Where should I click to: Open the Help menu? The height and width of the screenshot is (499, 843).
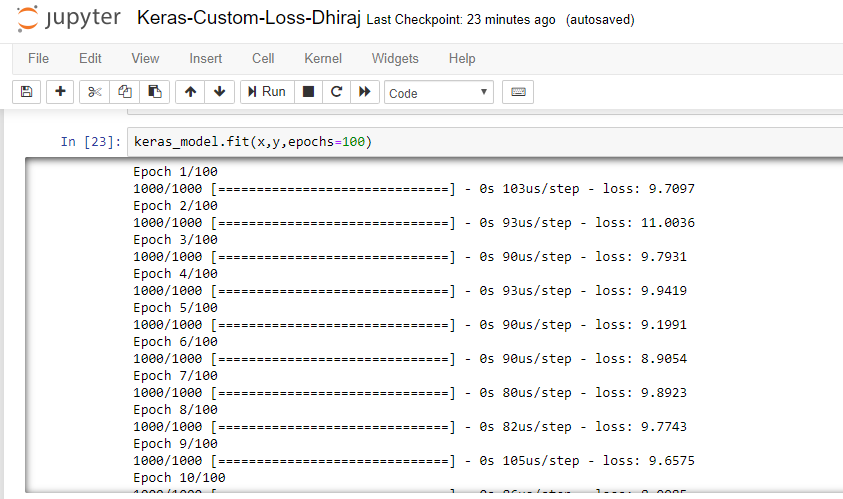462,59
